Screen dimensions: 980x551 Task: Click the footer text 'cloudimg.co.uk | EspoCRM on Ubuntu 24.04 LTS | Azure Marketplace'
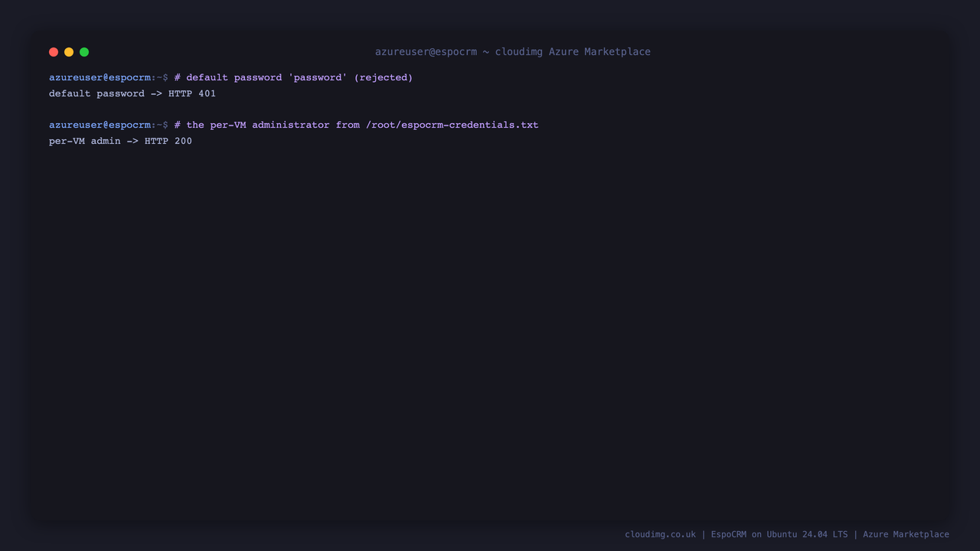(787, 534)
